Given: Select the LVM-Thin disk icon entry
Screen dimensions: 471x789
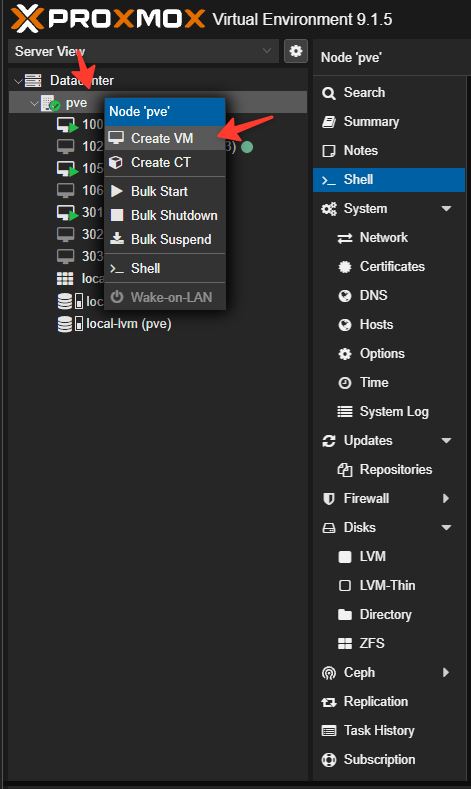Looking at the screenshot, I should click(x=345, y=585).
